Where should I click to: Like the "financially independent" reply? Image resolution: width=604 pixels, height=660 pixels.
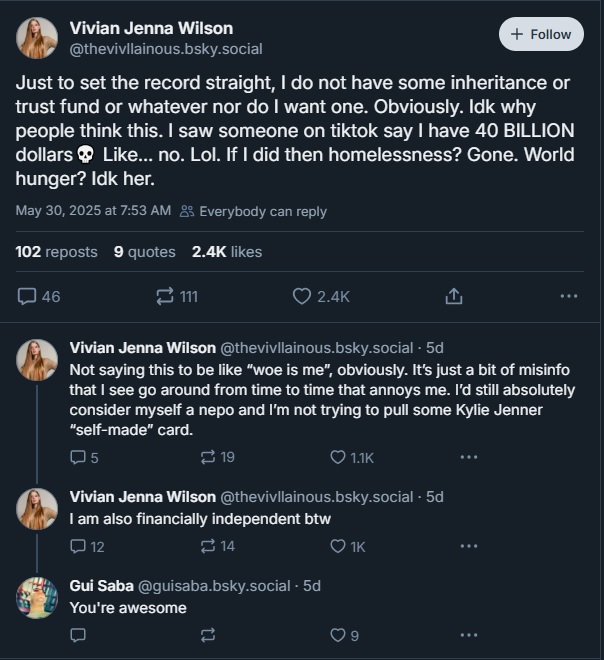(339, 546)
